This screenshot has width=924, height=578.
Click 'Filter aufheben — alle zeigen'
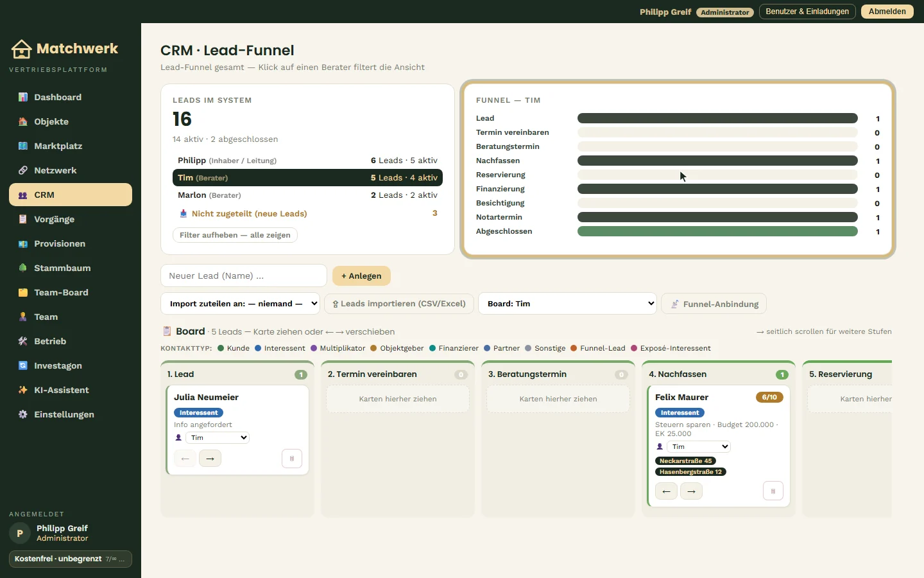click(235, 235)
